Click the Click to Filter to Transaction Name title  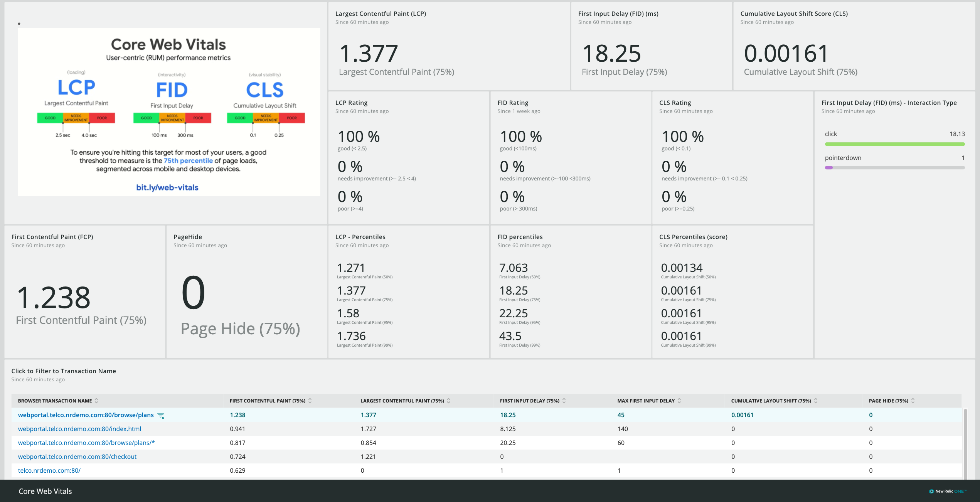pos(64,371)
